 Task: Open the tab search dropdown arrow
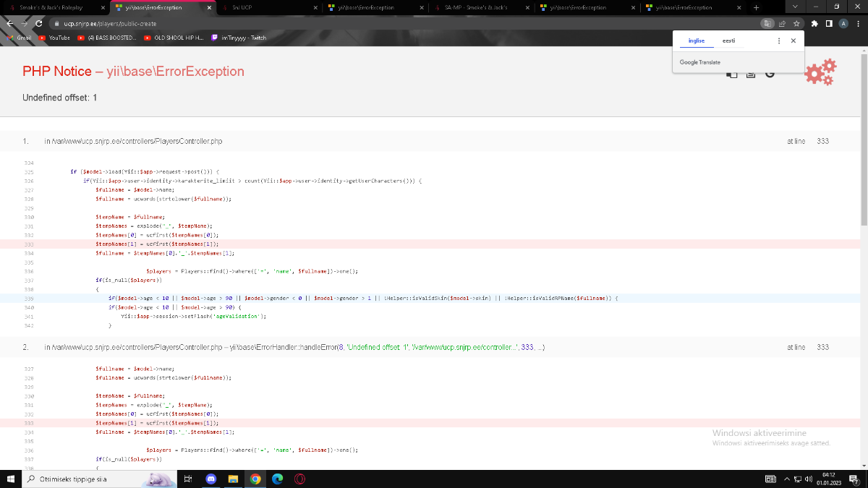point(795,7)
